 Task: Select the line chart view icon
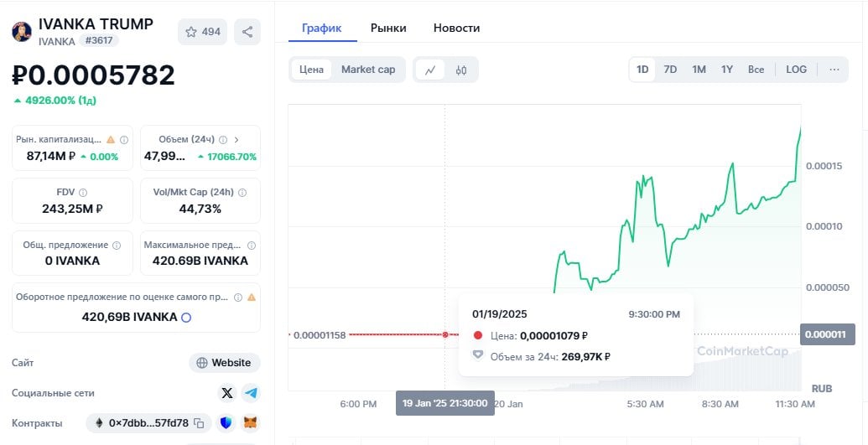[430, 70]
